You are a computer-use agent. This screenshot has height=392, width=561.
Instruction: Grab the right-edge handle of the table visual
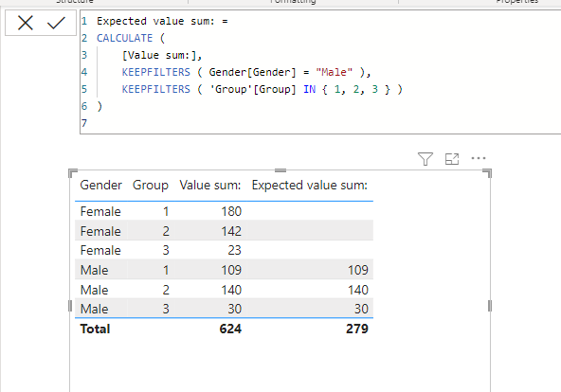click(x=490, y=306)
